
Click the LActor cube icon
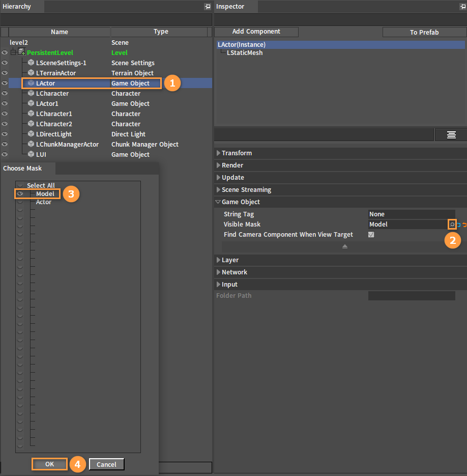click(x=31, y=83)
